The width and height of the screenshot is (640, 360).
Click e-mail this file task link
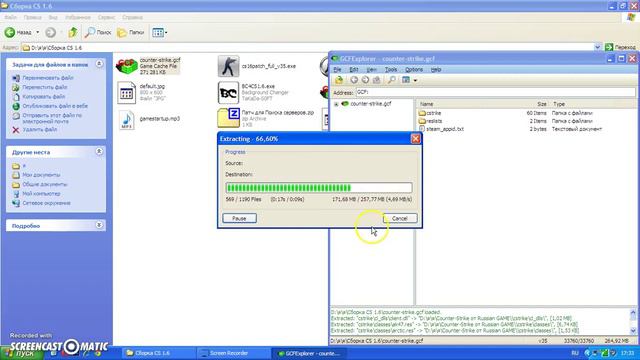tap(52, 118)
